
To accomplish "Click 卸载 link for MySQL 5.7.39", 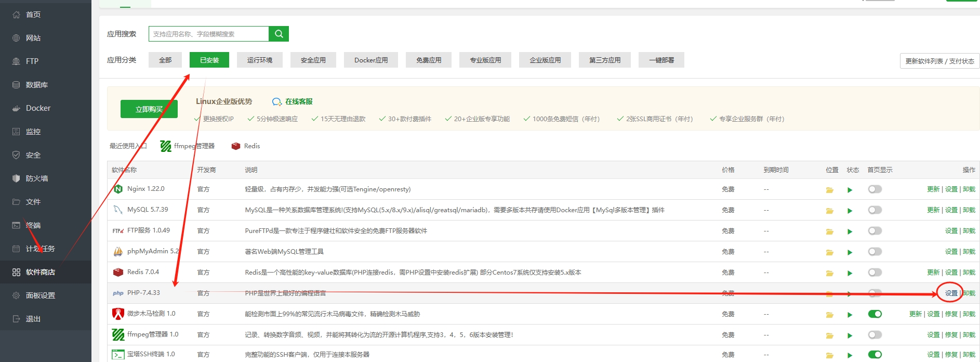I will pos(969,210).
